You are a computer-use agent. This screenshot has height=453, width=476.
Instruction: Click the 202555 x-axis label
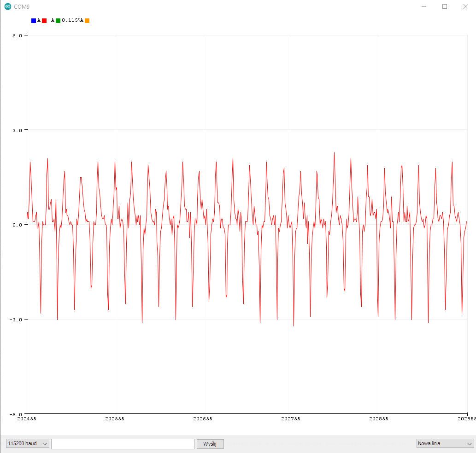[115, 419]
